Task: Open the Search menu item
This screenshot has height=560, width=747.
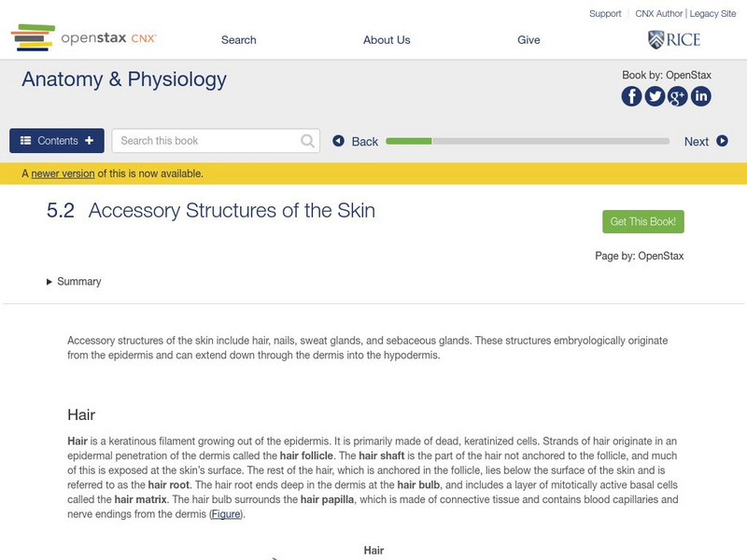Action: [238, 40]
